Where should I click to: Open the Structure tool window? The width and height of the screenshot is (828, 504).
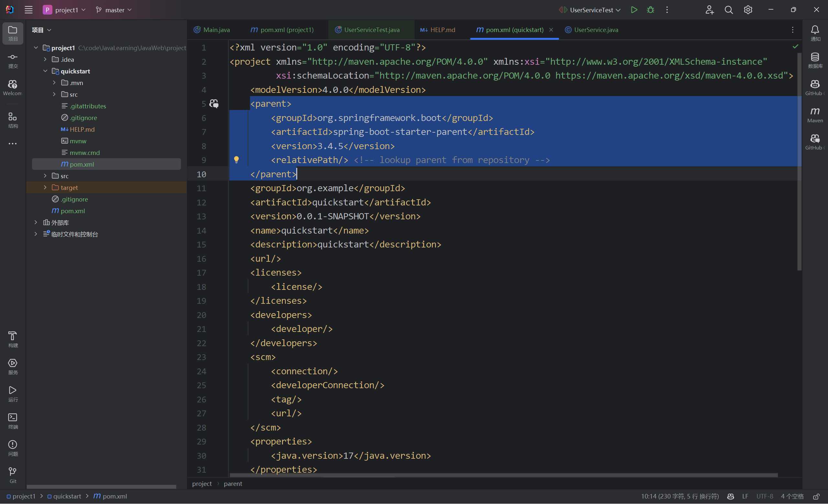coord(13,120)
